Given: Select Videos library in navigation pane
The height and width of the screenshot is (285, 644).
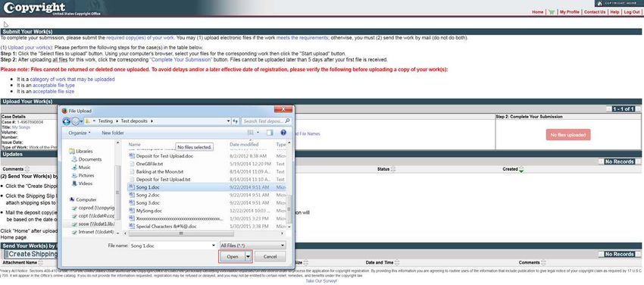Looking at the screenshot, I should (x=82, y=183).
